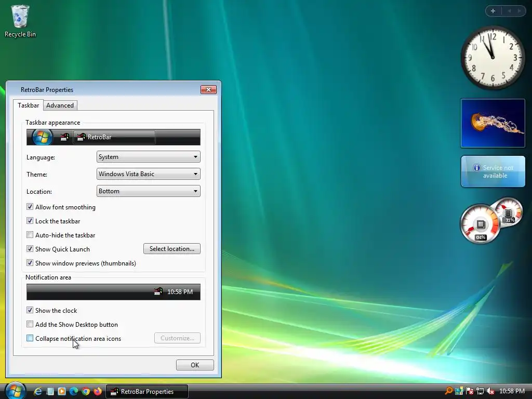Click the OK button
Screen dimensions: 532x399
click(195, 365)
